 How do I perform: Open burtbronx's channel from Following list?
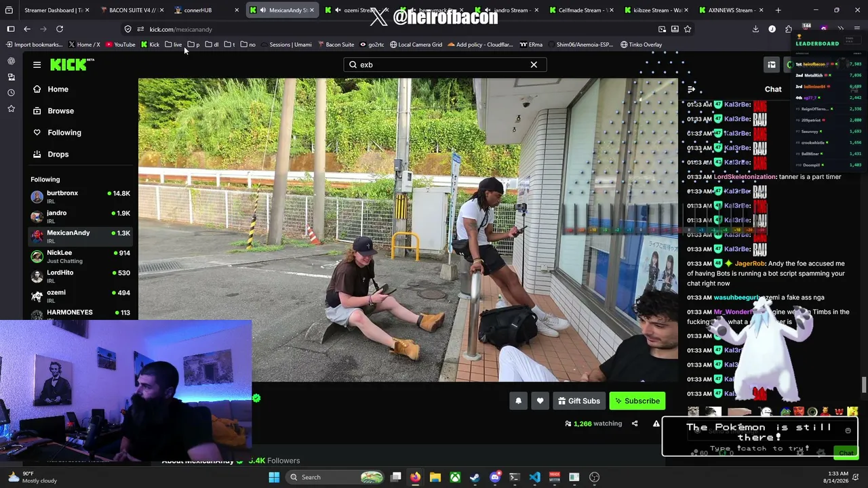[x=81, y=197]
